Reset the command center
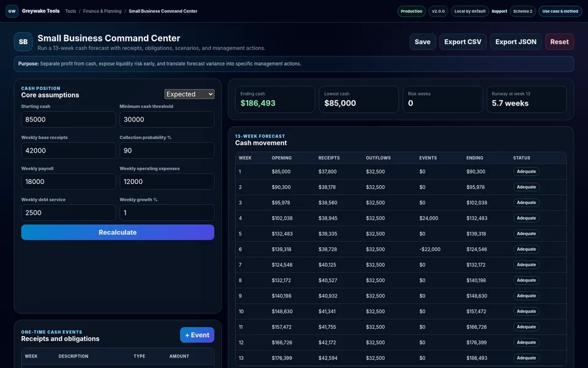The width and height of the screenshot is (588, 368). (559, 42)
